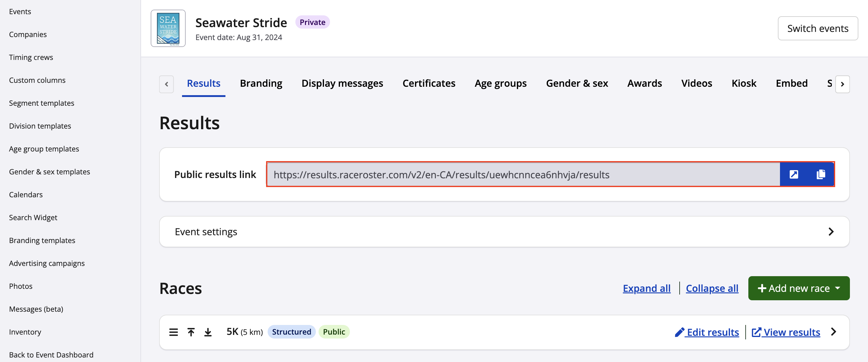
Task: Move 5K race to top arrow
Action: click(x=191, y=332)
